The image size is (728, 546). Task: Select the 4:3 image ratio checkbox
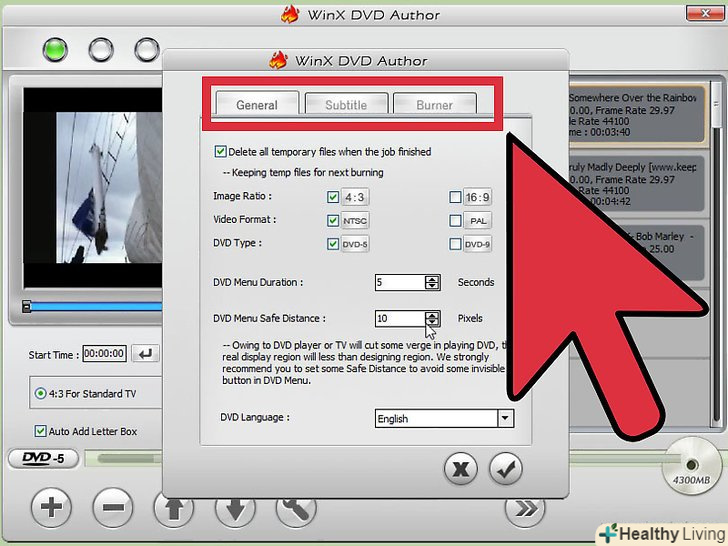tap(332, 197)
